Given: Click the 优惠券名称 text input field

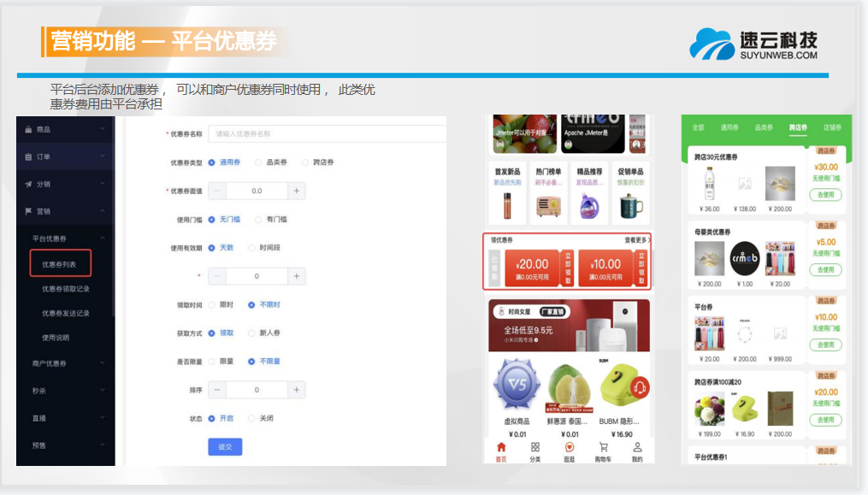Looking at the screenshot, I should [328, 134].
